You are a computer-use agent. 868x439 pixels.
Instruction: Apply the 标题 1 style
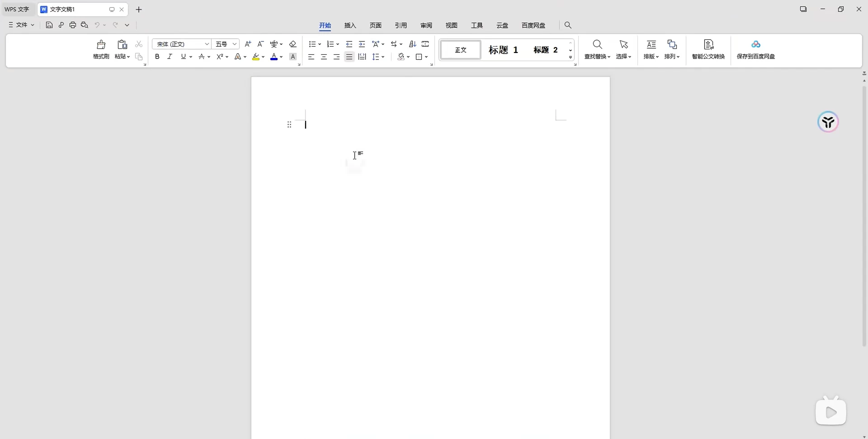click(x=503, y=50)
